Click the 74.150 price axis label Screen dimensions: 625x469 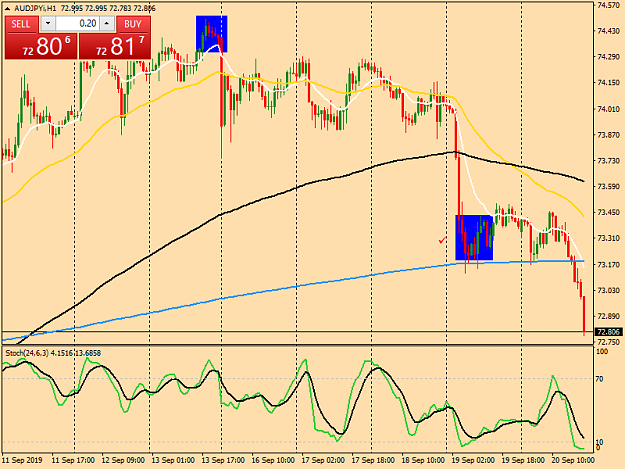[x=609, y=83]
